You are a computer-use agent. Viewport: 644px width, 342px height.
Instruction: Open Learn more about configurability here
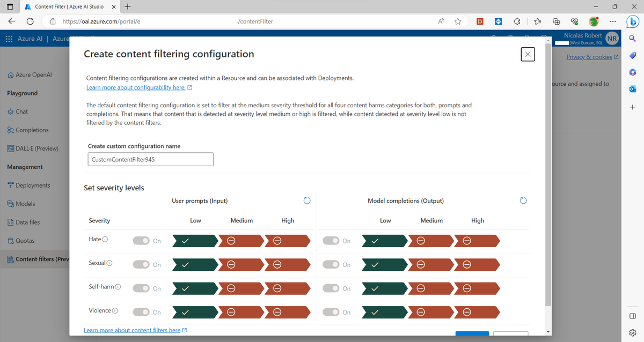tap(136, 86)
